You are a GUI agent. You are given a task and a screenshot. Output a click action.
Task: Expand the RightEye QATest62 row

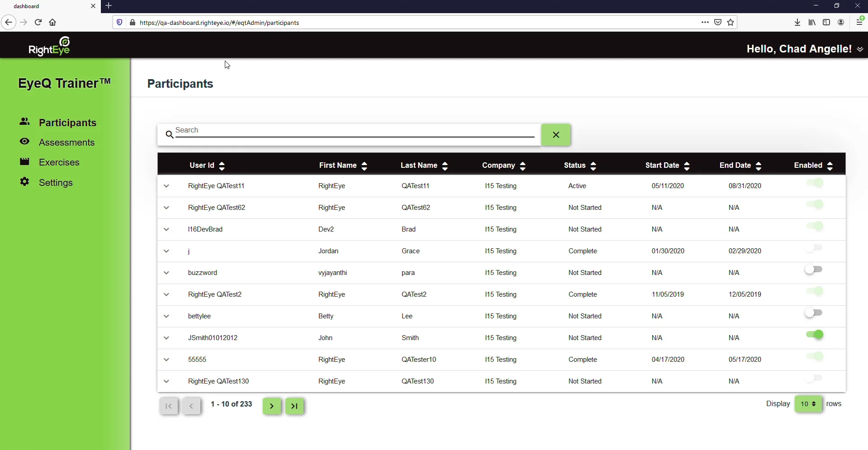166,208
